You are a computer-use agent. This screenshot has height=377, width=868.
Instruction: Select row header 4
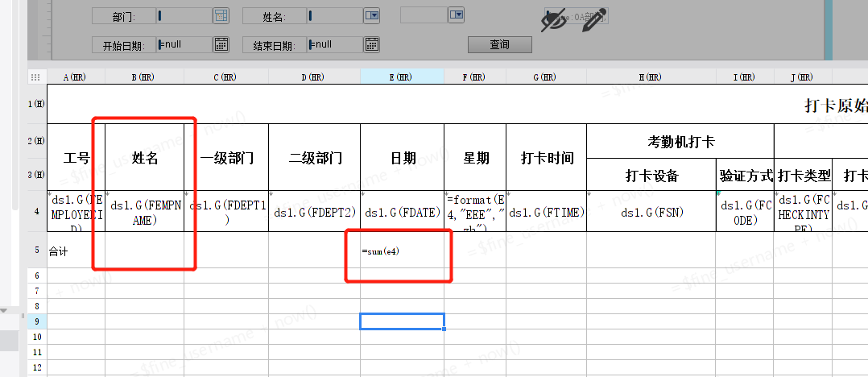tap(37, 211)
